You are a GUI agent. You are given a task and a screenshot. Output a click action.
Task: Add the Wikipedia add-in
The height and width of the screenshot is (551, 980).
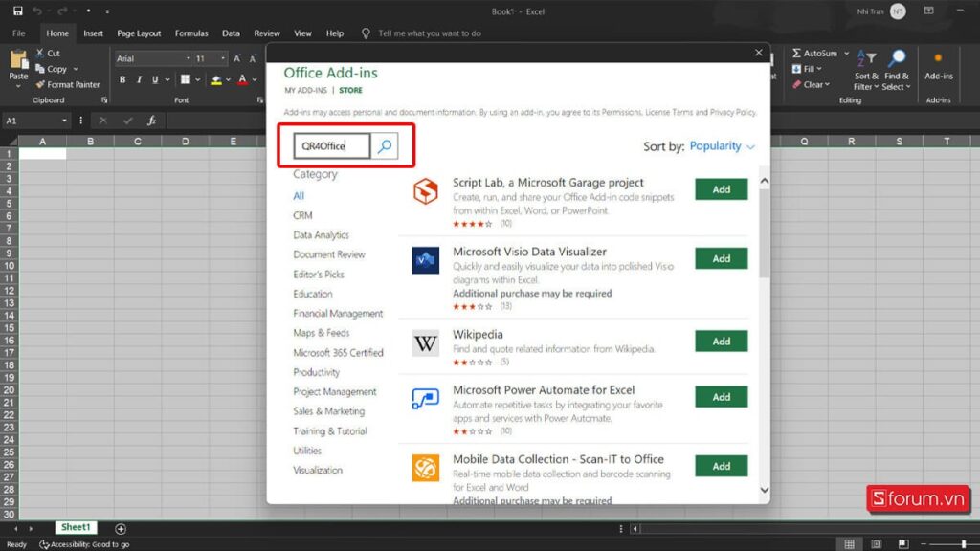point(722,342)
